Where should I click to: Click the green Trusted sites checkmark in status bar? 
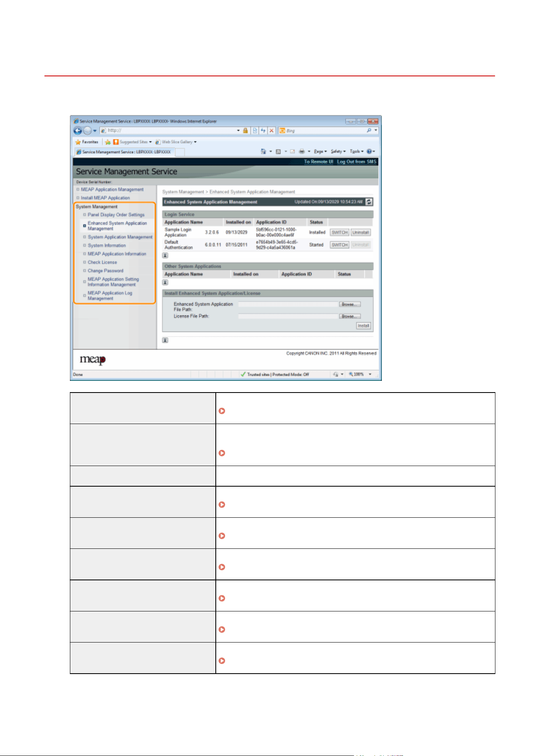(243, 374)
